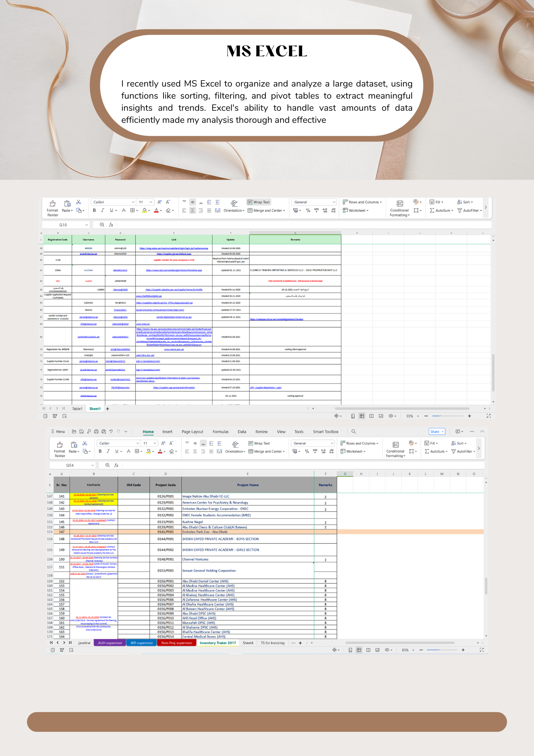Click the fx insert function icon beside G10
Viewport: 534px width, 756px height.
click(x=111, y=225)
